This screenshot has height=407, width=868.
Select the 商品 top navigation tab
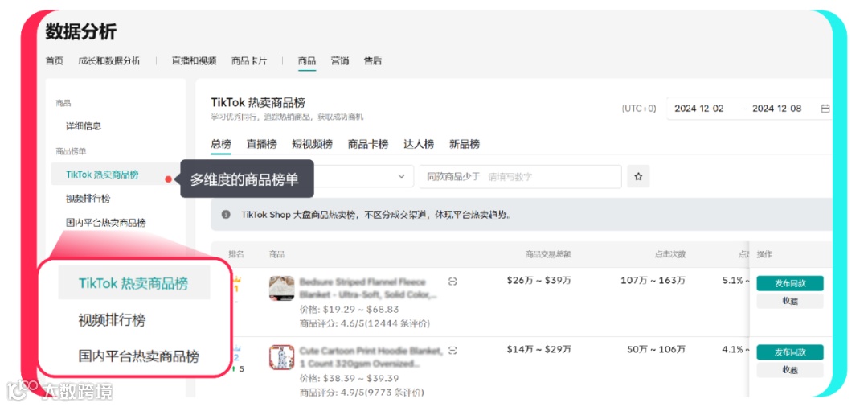[x=307, y=61]
